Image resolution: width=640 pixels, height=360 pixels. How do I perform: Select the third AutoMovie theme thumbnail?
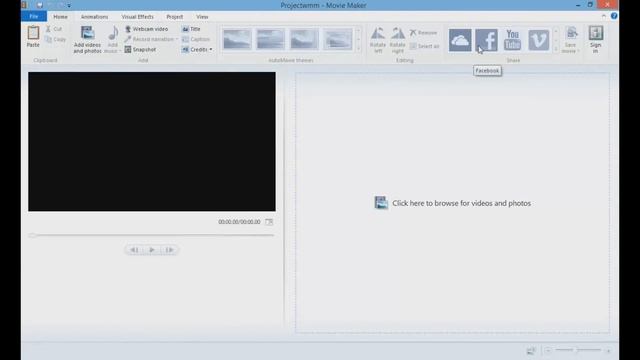tap(304, 39)
